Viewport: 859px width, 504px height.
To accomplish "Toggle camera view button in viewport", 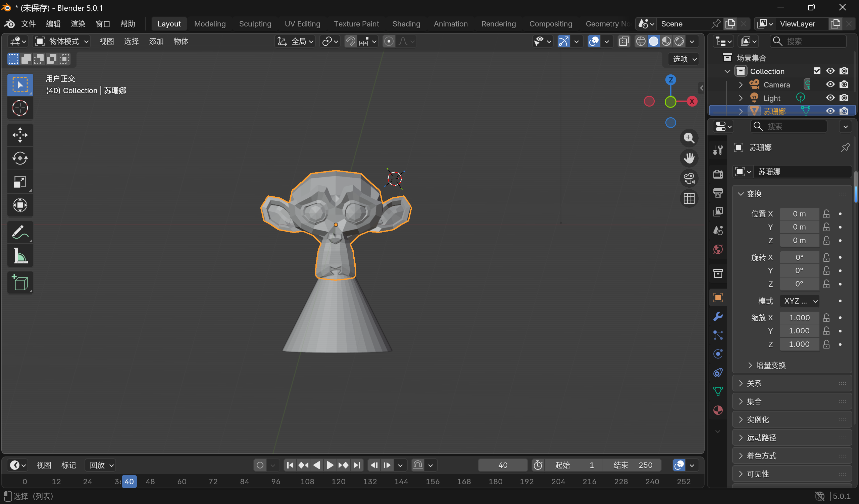I will (x=689, y=178).
